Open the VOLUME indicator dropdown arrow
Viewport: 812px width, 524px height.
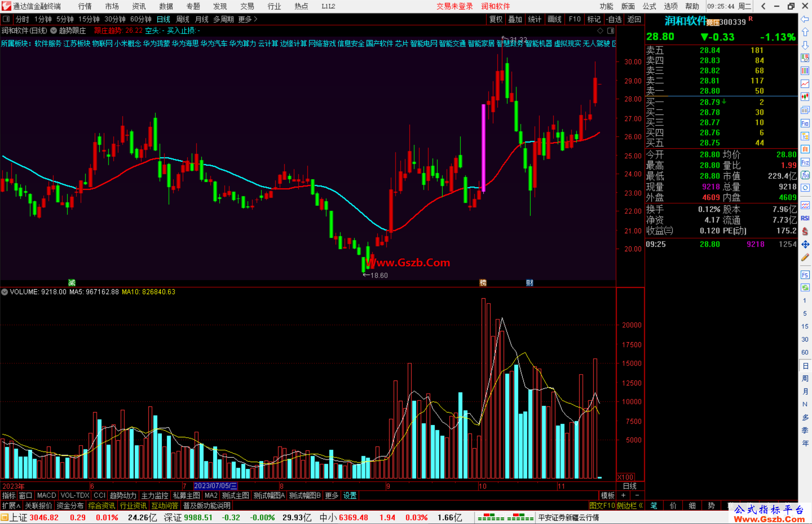[5, 292]
